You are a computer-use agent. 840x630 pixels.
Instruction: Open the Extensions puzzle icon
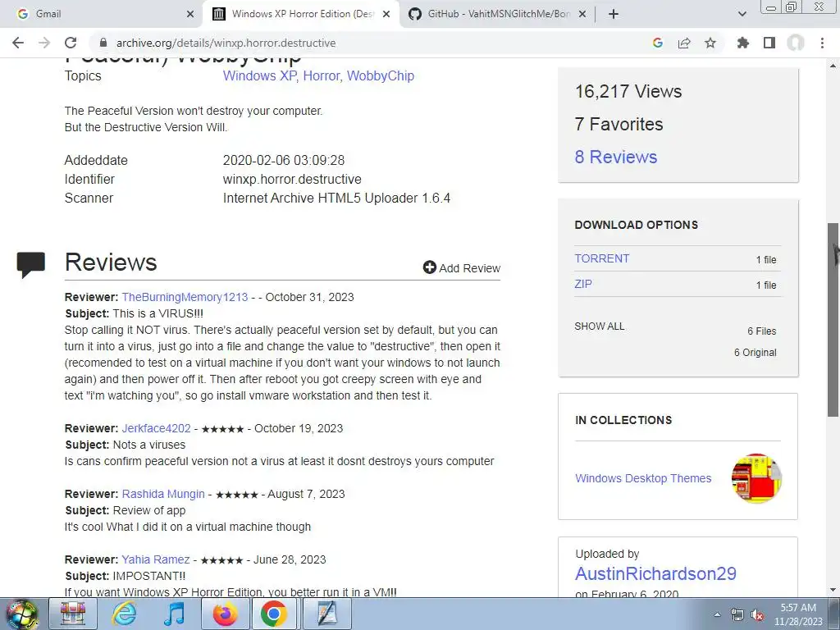[x=742, y=43]
